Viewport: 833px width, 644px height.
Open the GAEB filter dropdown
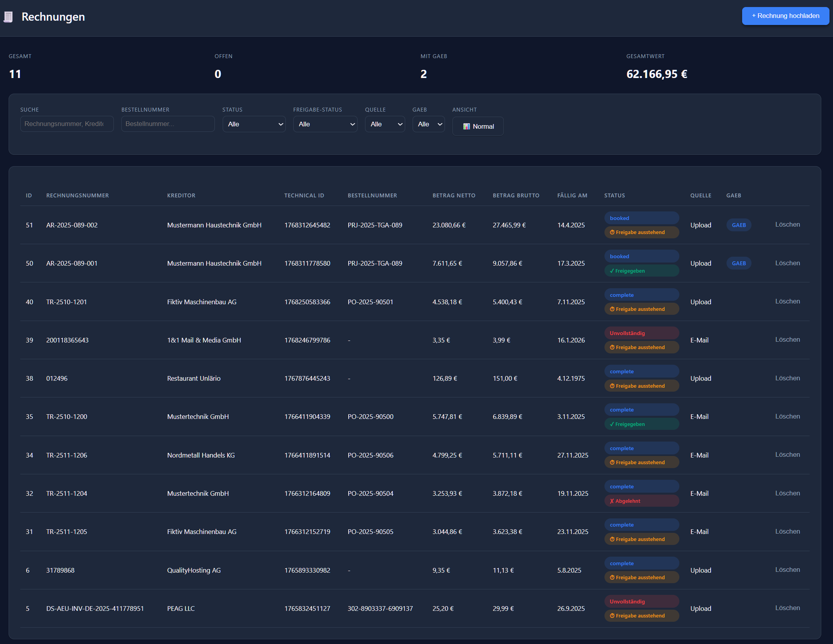428,124
